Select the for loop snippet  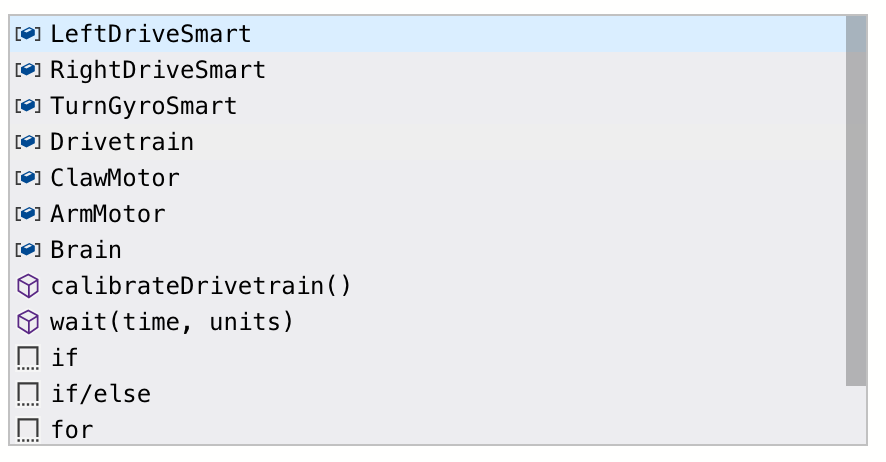point(72,430)
